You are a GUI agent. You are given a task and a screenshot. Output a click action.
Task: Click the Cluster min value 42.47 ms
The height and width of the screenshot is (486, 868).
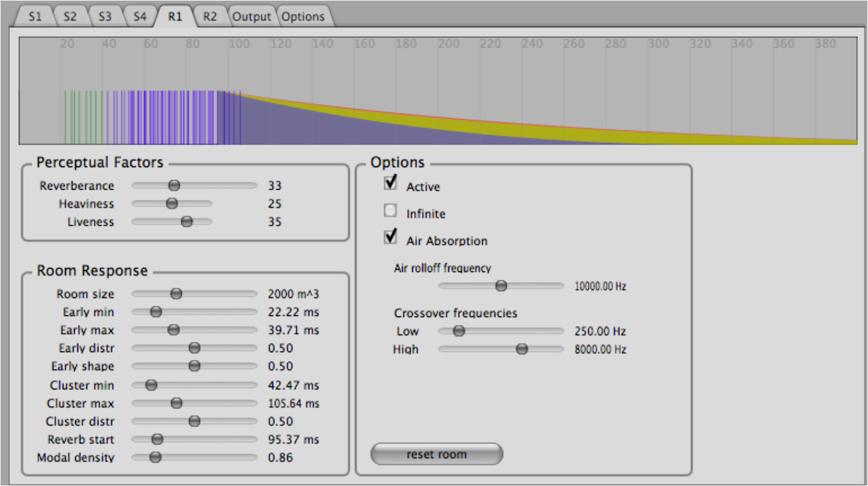(x=293, y=385)
